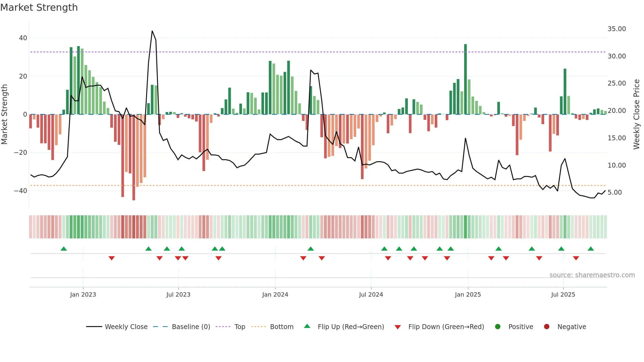This screenshot has height=362, width=644.
Task: Click the Flip Down (Green→Red) legend text
Action: click(446, 327)
